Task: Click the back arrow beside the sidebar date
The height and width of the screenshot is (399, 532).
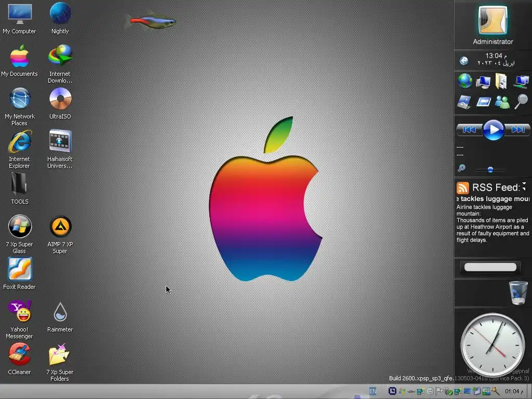Action: (x=463, y=61)
